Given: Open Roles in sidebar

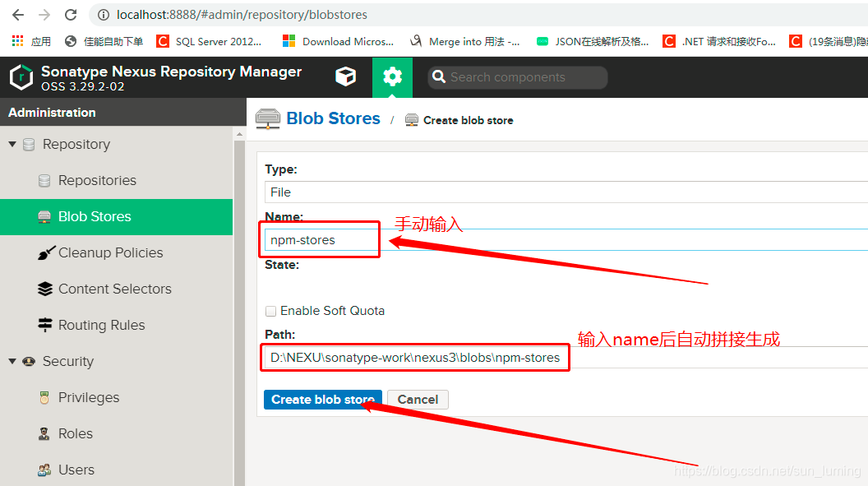Looking at the screenshot, I should pyautogui.click(x=76, y=433).
